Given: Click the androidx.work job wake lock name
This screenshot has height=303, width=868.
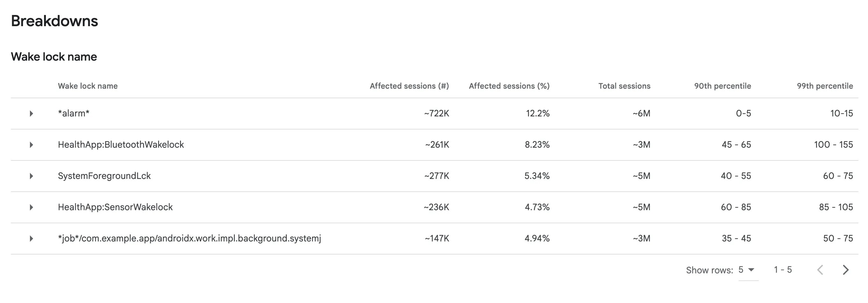Looking at the screenshot, I should [189, 239].
